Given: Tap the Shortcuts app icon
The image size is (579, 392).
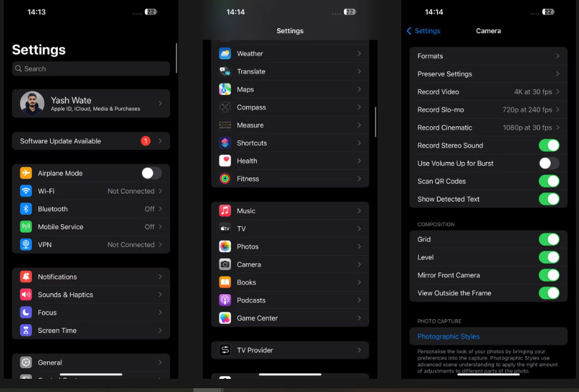Looking at the screenshot, I should [225, 143].
